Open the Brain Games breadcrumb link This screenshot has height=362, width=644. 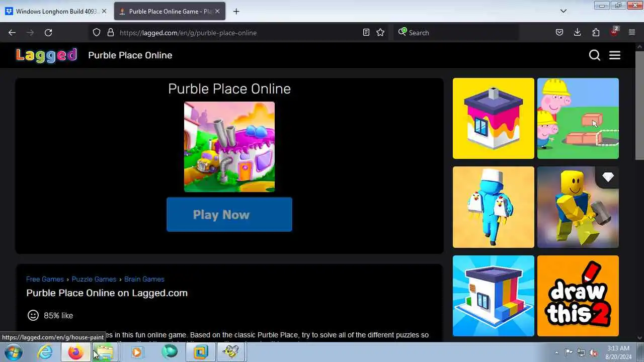pyautogui.click(x=144, y=279)
